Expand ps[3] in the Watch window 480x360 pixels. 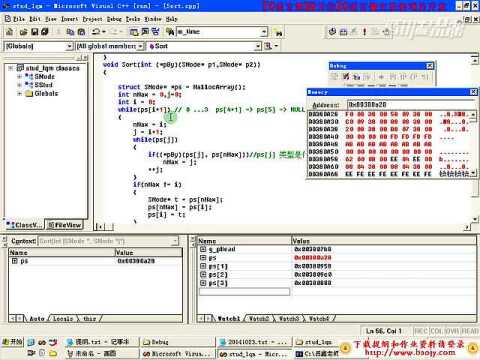[x=203, y=283]
